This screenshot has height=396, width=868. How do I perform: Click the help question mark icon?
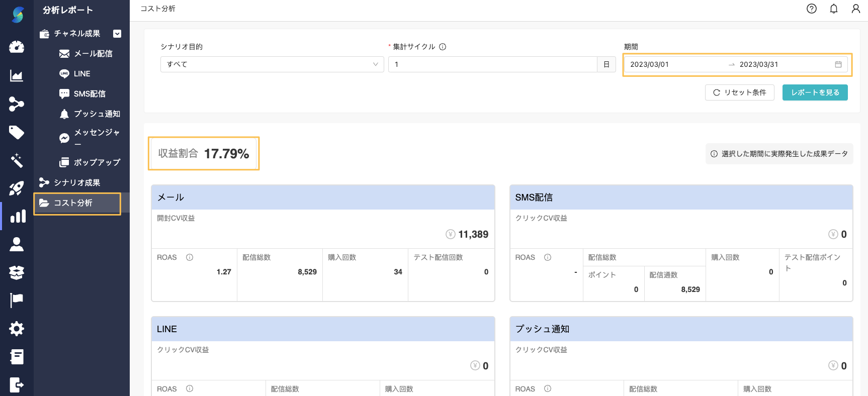811,9
